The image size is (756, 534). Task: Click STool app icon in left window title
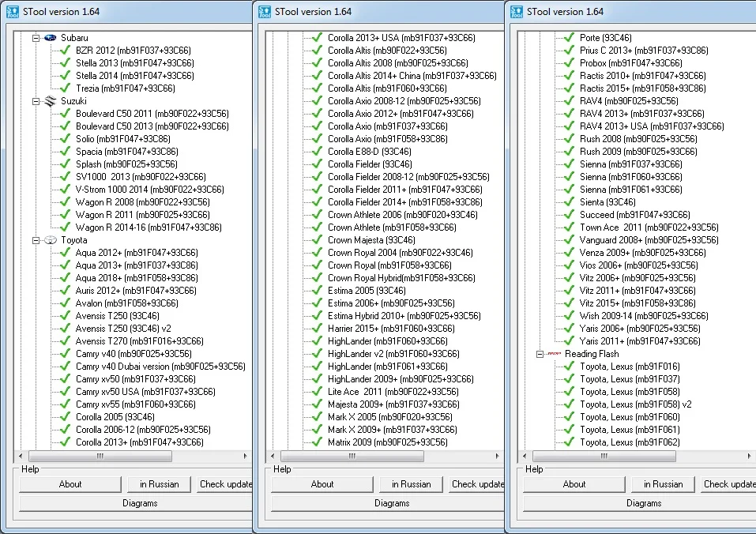[13, 12]
